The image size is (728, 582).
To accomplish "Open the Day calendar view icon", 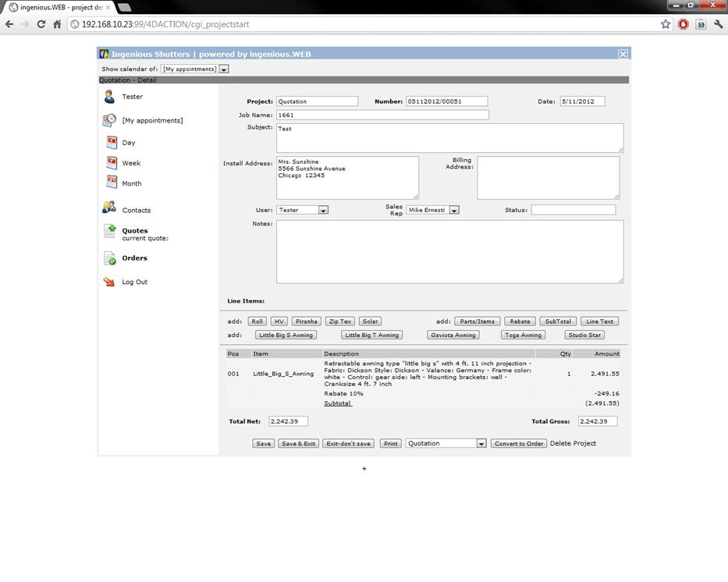I will 112,143.
